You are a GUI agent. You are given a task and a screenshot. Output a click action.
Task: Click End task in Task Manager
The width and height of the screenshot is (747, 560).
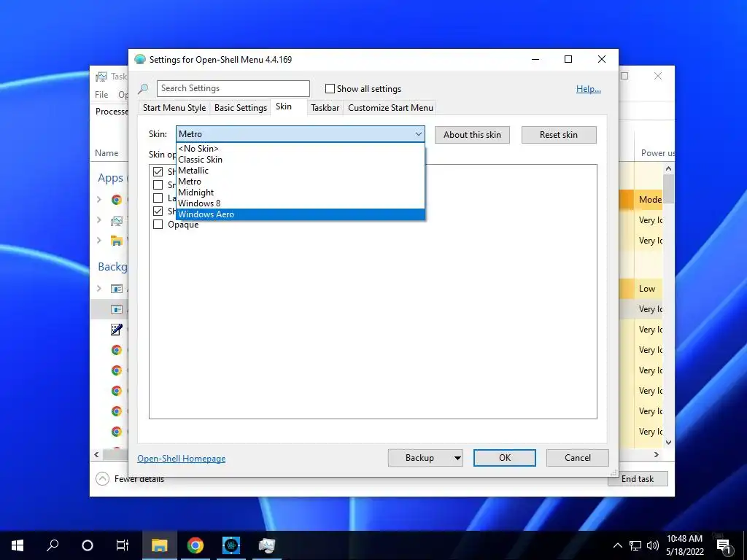[x=638, y=479]
